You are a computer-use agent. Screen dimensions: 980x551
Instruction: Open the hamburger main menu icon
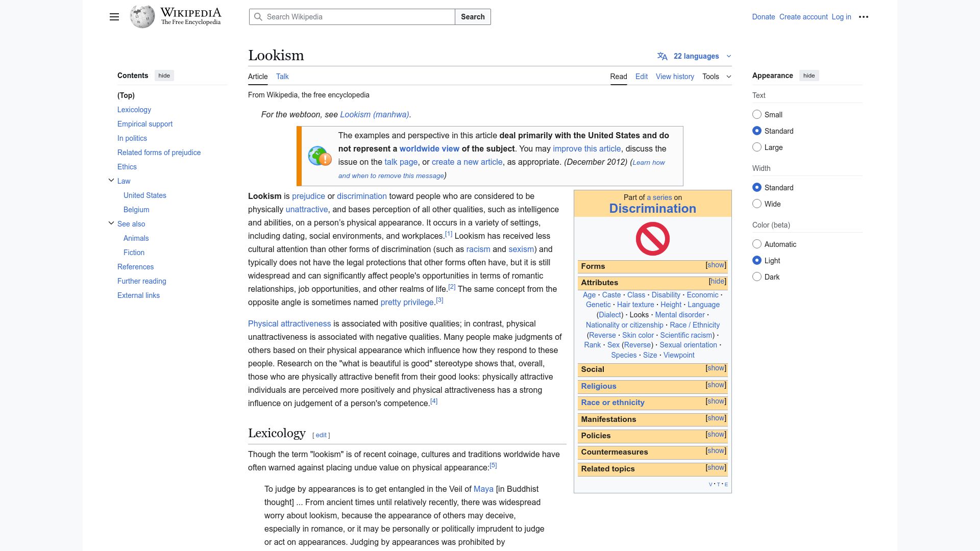point(114,17)
